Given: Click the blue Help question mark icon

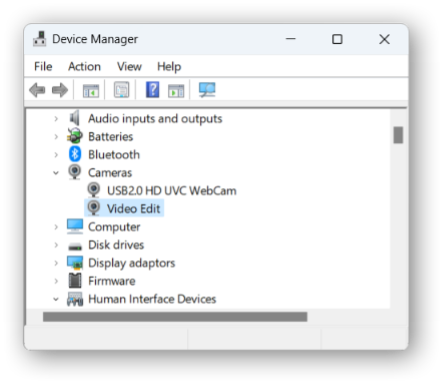Looking at the screenshot, I should click(152, 90).
